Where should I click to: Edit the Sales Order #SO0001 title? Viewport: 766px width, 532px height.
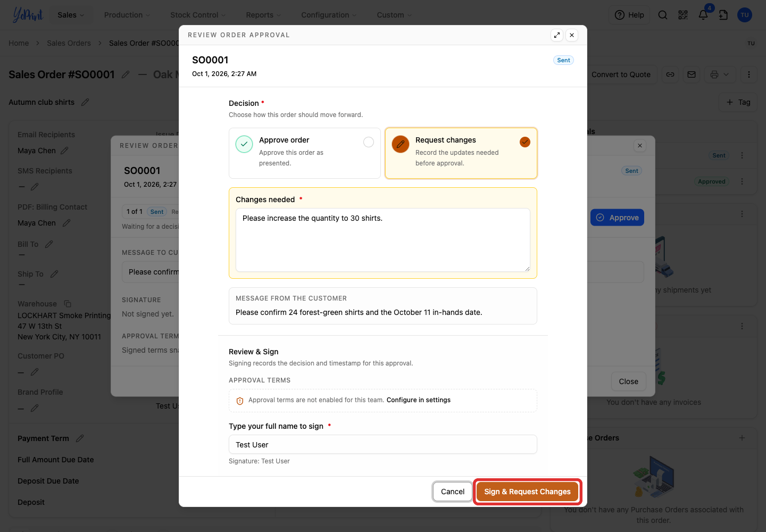pos(126,74)
